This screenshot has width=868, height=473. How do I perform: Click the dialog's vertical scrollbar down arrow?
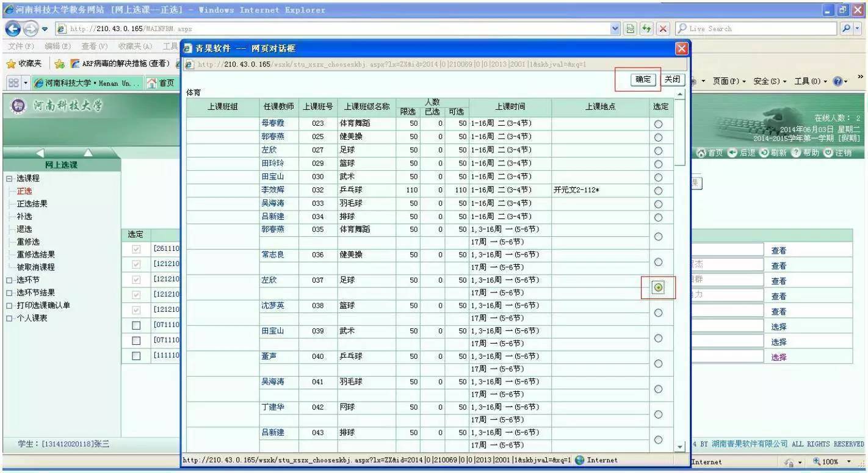pyautogui.click(x=679, y=446)
